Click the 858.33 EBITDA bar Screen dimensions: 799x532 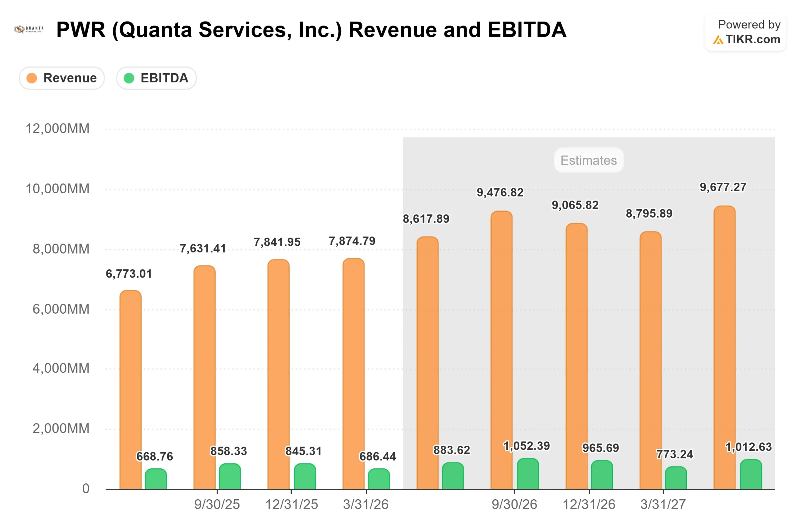coord(230,476)
